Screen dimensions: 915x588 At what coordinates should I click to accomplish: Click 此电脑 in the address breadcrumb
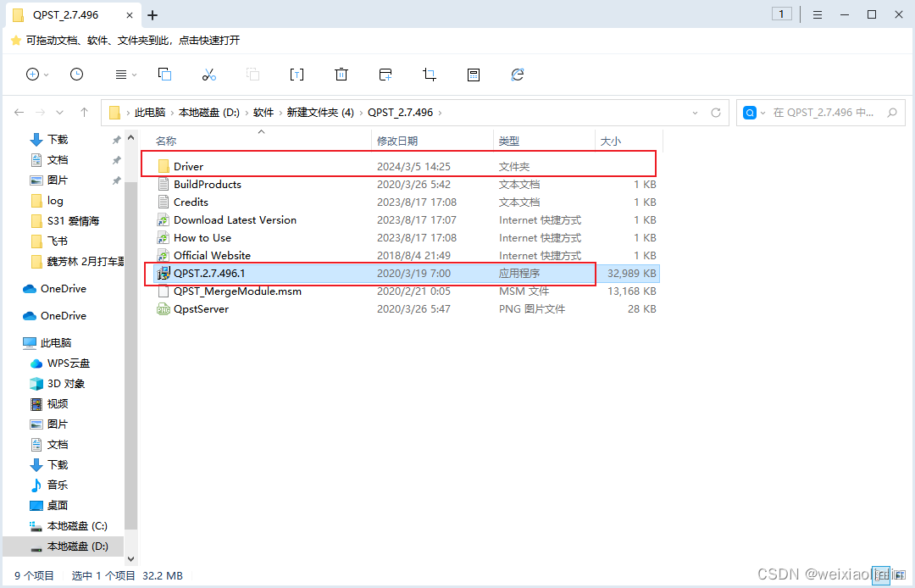[x=150, y=113]
